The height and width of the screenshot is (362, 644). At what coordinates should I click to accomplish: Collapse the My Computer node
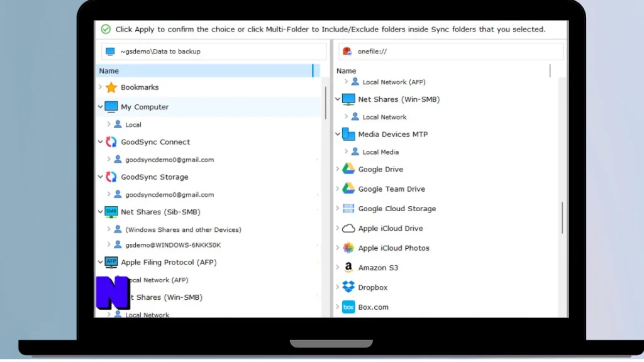[100, 107]
